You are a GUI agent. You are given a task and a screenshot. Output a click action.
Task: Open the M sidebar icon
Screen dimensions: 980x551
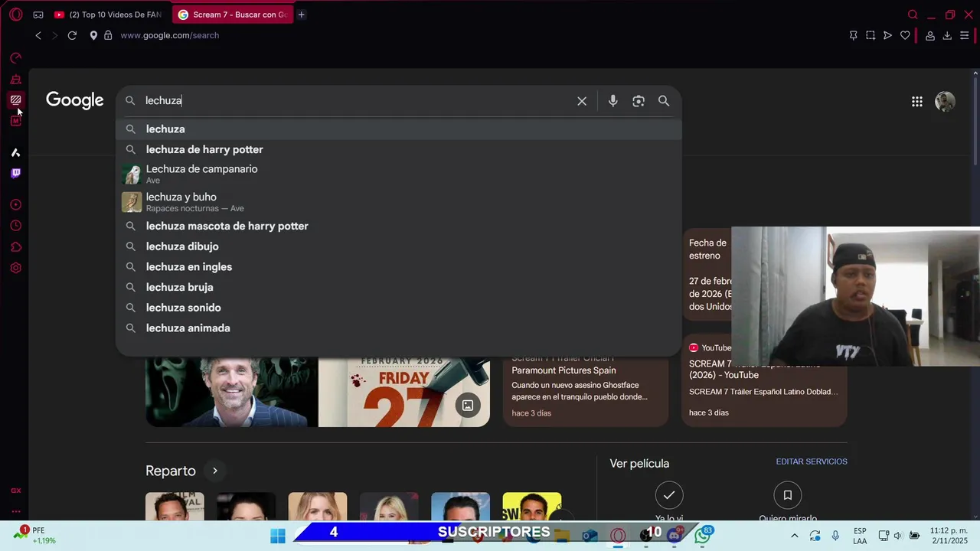[x=15, y=120]
